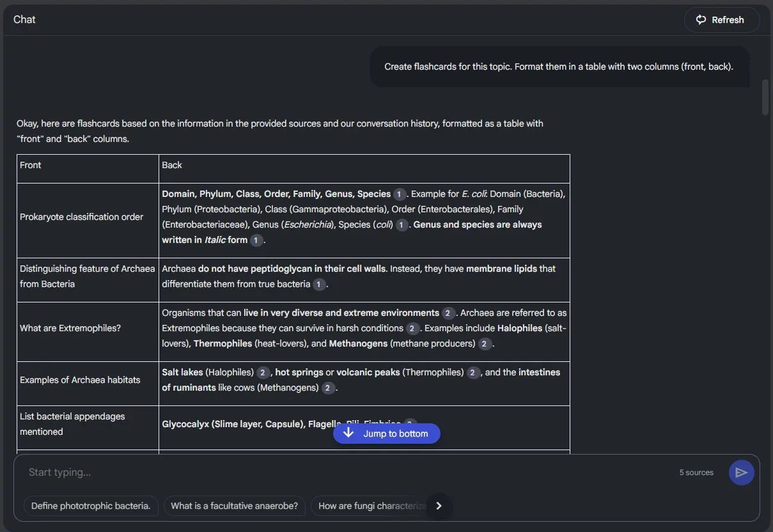
Task: Open citation 1 after 'Italic form' text
Action: (255, 240)
